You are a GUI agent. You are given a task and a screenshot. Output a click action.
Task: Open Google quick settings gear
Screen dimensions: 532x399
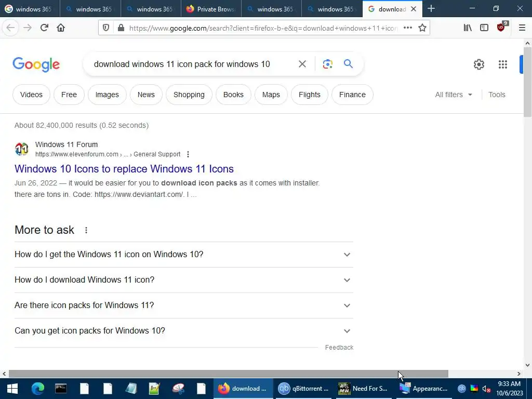click(x=478, y=64)
